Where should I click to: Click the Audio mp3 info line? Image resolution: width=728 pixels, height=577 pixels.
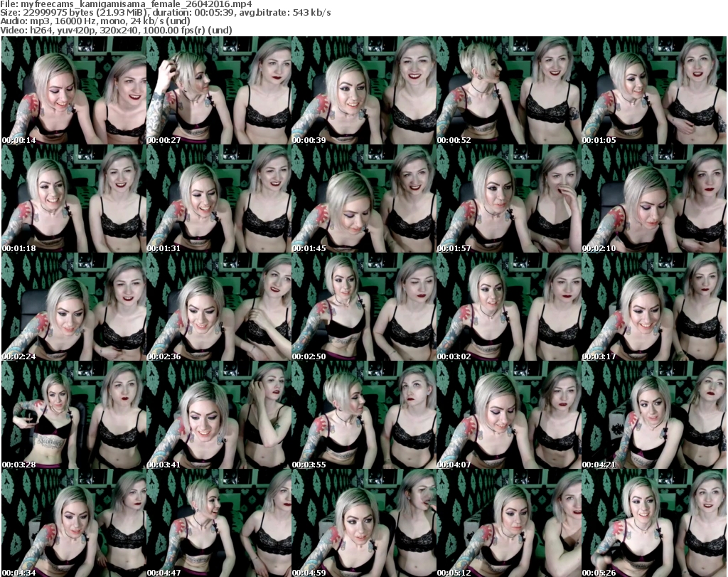[95, 21]
